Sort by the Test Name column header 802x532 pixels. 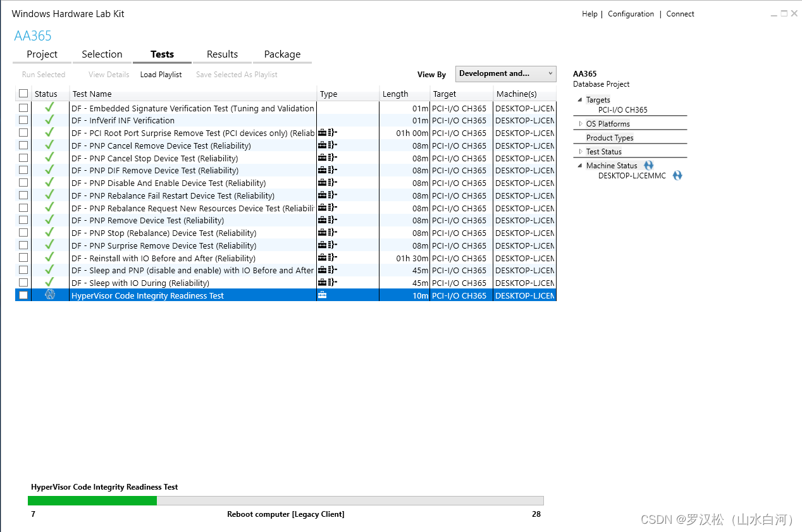coord(193,94)
